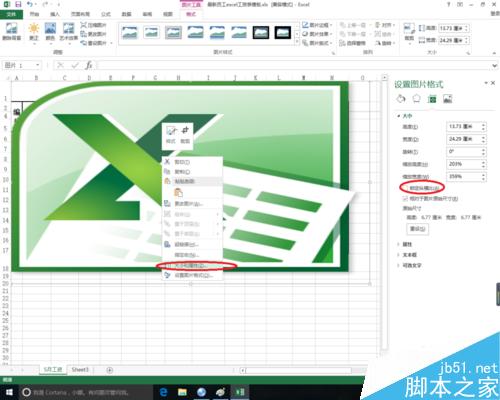Toggle Relative to original picture size checkbox
This screenshot has height=400, width=500.
tap(405, 199)
